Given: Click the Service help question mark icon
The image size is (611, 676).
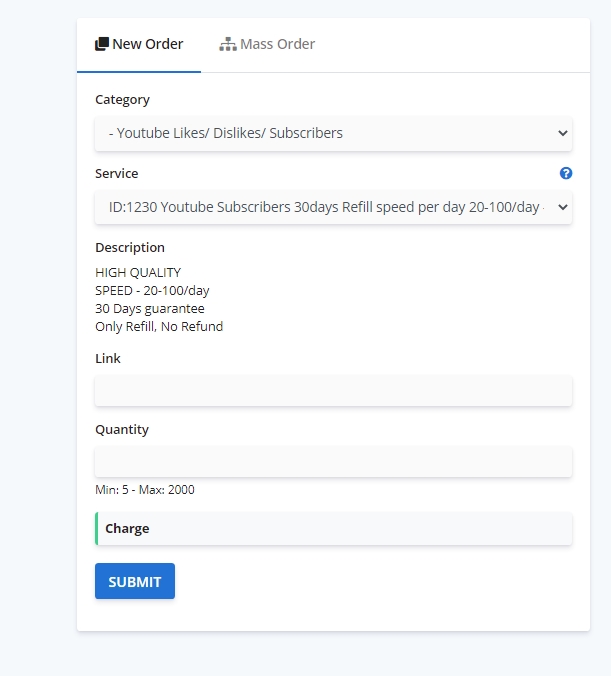Looking at the screenshot, I should click(x=566, y=173).
